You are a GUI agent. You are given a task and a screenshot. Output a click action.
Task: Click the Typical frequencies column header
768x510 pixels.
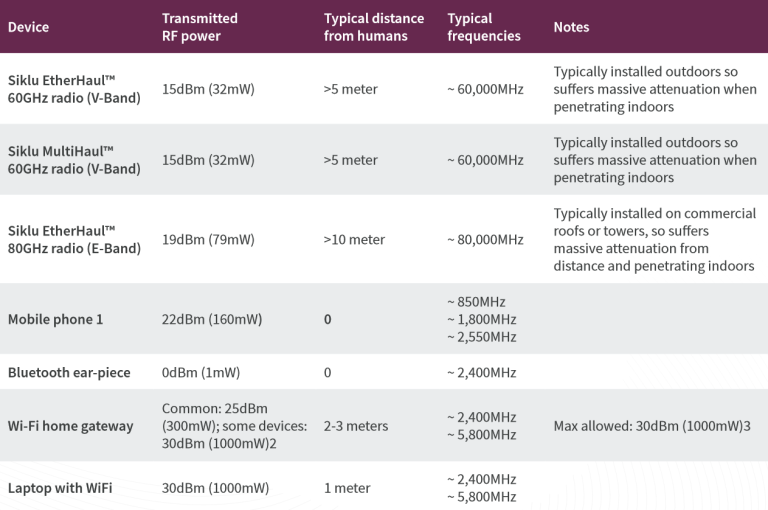[484, 27]
